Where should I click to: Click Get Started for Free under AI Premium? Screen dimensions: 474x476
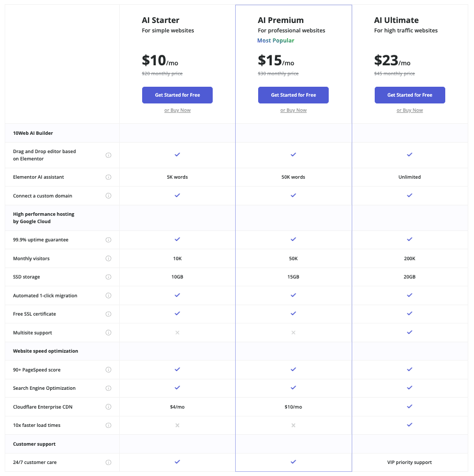pos(293,95)
